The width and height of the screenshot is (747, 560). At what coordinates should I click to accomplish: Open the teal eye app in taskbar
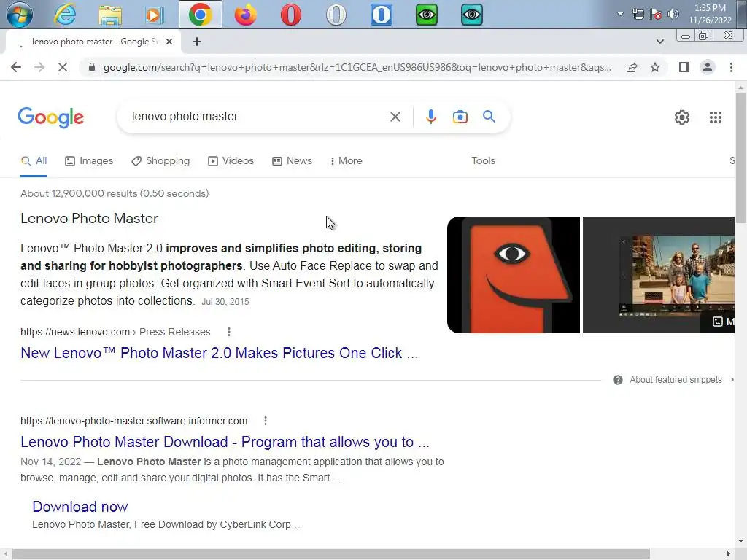(472, 15)
